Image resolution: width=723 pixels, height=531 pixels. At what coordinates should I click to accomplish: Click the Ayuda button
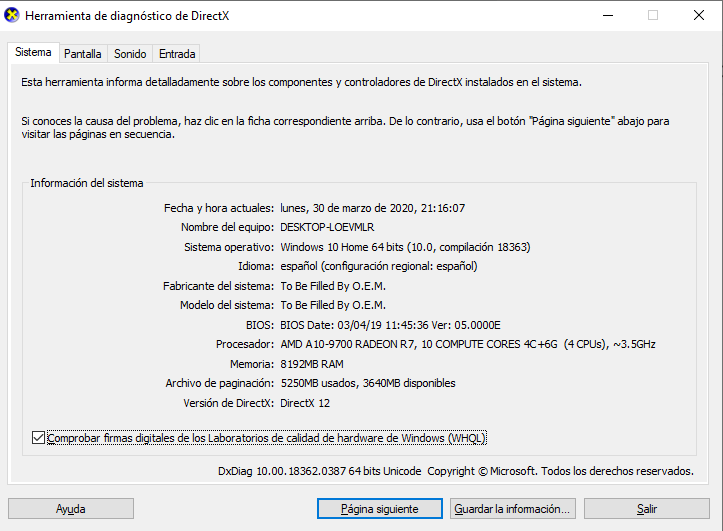(x=71, y=508)
